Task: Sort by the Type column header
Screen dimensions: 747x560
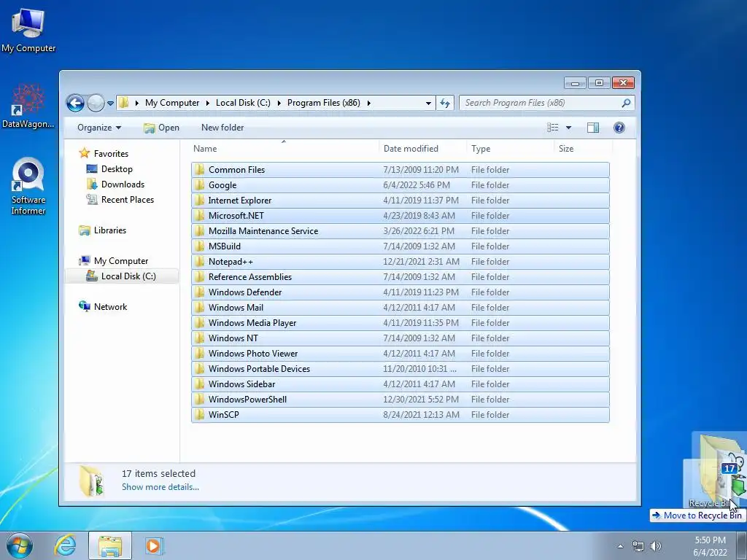Action: (x=510, y=149)
